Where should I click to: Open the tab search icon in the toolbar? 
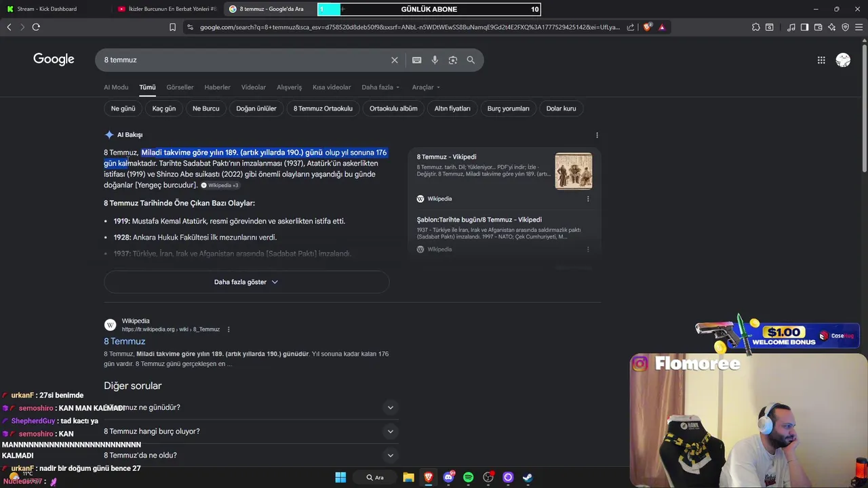(770, 27)
